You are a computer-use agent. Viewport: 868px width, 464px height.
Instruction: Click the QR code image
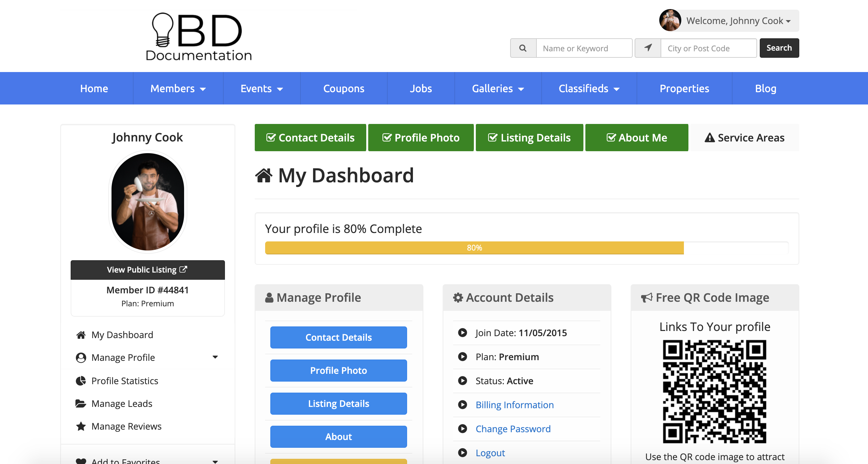[714, 391]
